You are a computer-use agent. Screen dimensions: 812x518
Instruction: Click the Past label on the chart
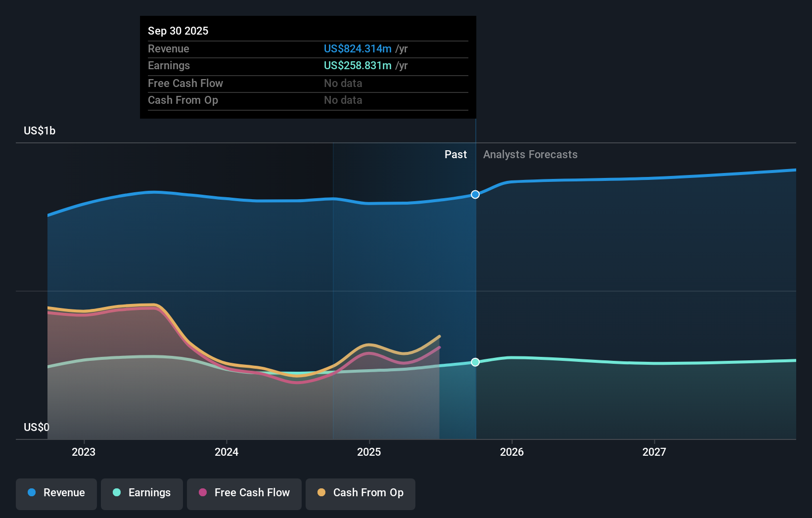[x=455, y=155]
